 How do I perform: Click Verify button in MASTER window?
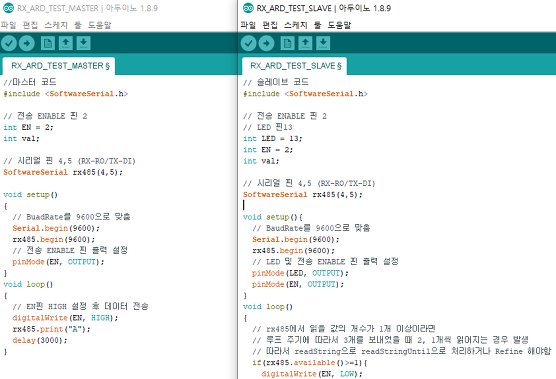(9, 43)
